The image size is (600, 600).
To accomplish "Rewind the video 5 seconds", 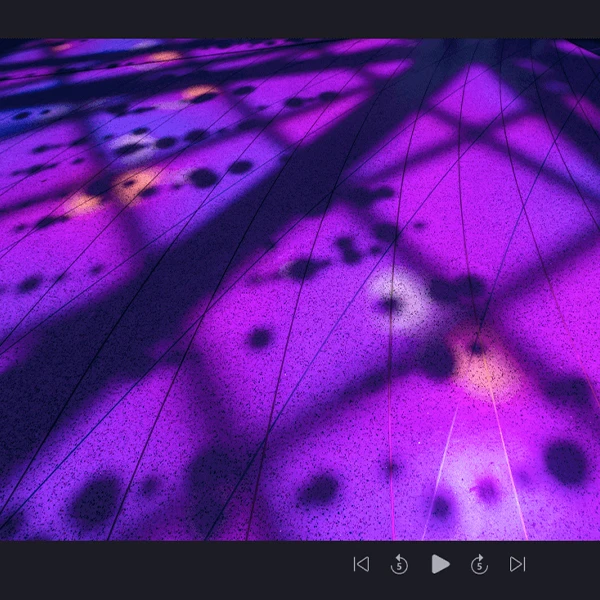I will tap(399, 564).
